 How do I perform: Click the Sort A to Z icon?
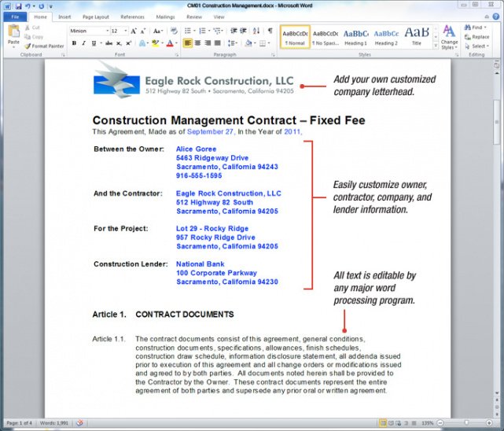click(x=256, y=31)
